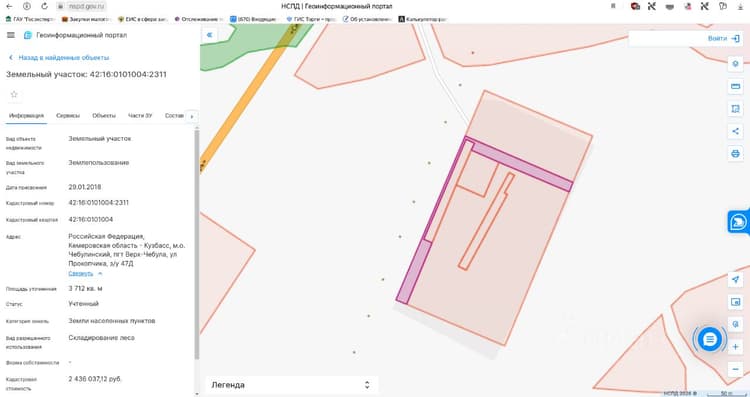This screenshot has height=397, width=750.
Task: Show more tabs with the right arrow
Action: [192, 116]
